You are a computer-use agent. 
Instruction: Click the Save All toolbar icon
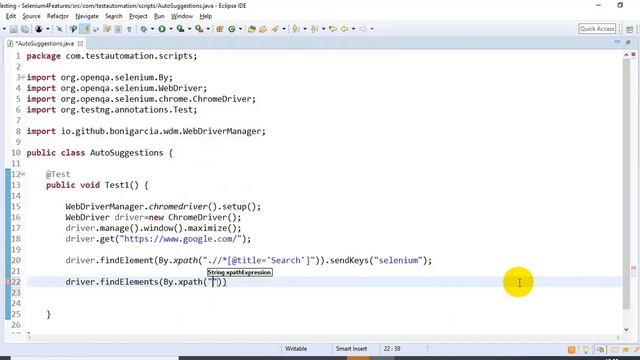pos(25,29)
